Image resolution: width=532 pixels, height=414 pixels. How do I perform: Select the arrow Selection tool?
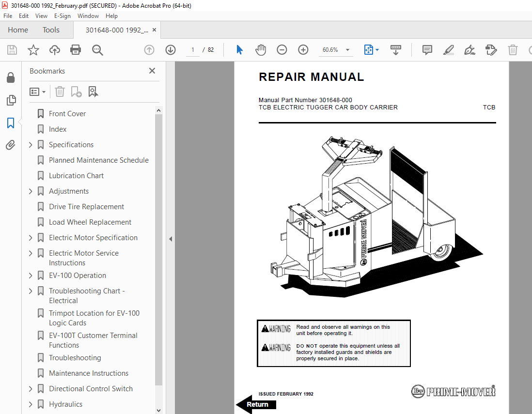(239, 50)
